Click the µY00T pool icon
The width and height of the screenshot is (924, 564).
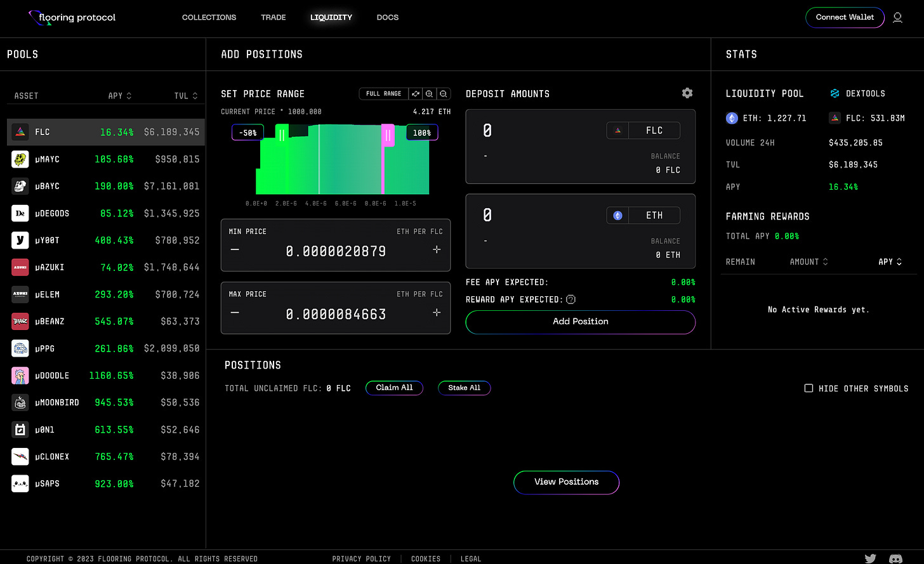(x=20, y=240)
